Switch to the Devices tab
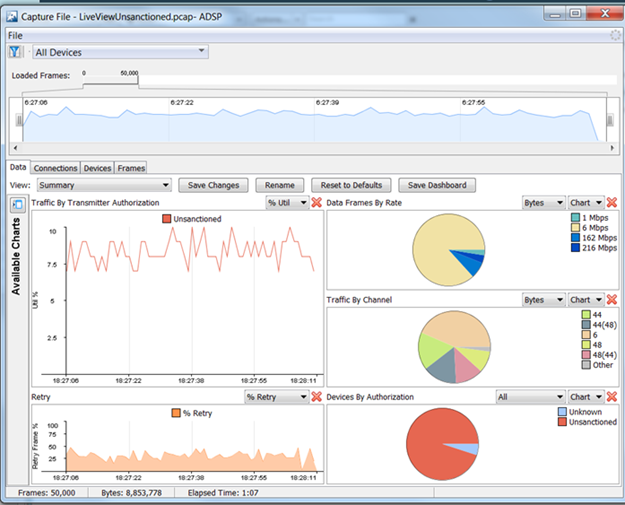Screen dimensions: 625x505 [x=97, y=168]
